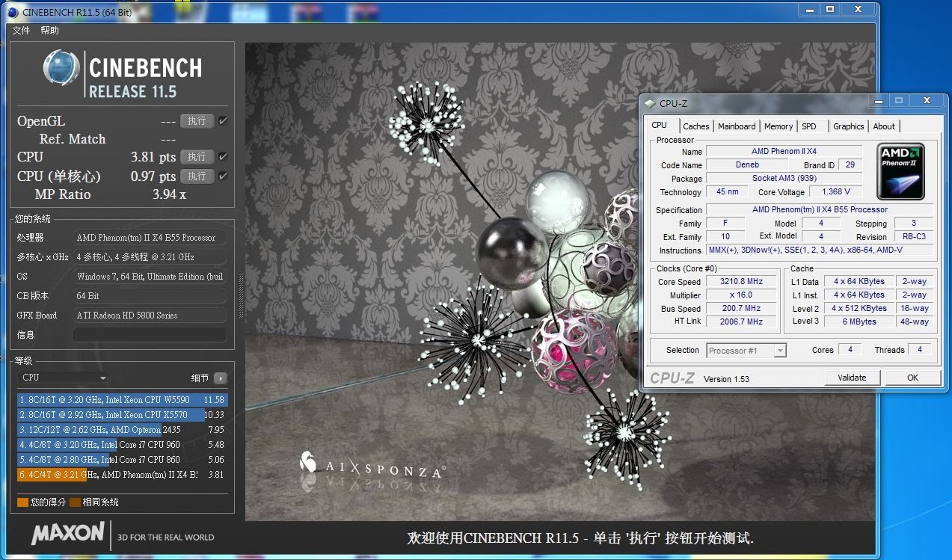This screenshot has width=952, height=560.
Task: Click the CPU-Z icon in its title bar
Action: pyautogui.click(x=649, y=104)
